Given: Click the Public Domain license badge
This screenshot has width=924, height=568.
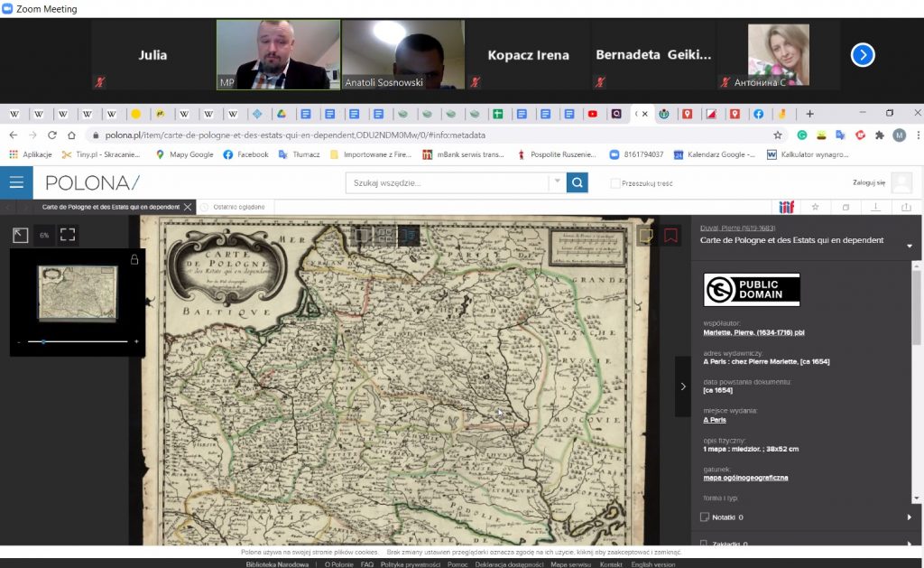Looking at the screenshot, I should coord(752,290).
